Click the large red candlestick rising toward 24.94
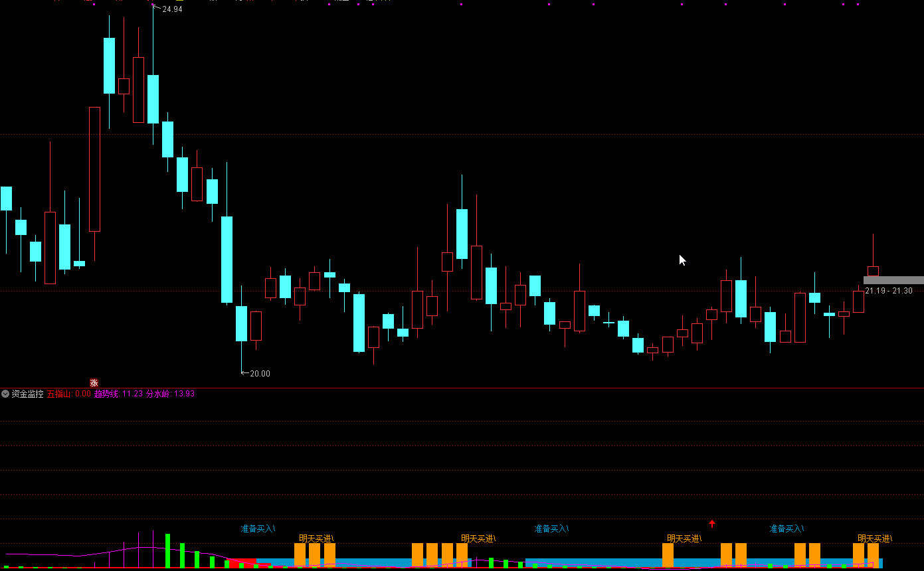Viewport: 924px width, 571px height. [x=94, y=169]
